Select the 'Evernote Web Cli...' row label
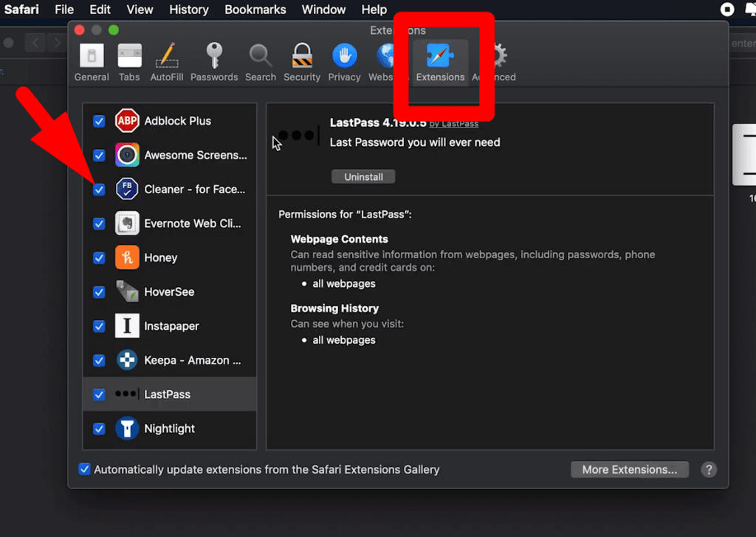Viewport: 756px width, 537px height. click(193, 224)
